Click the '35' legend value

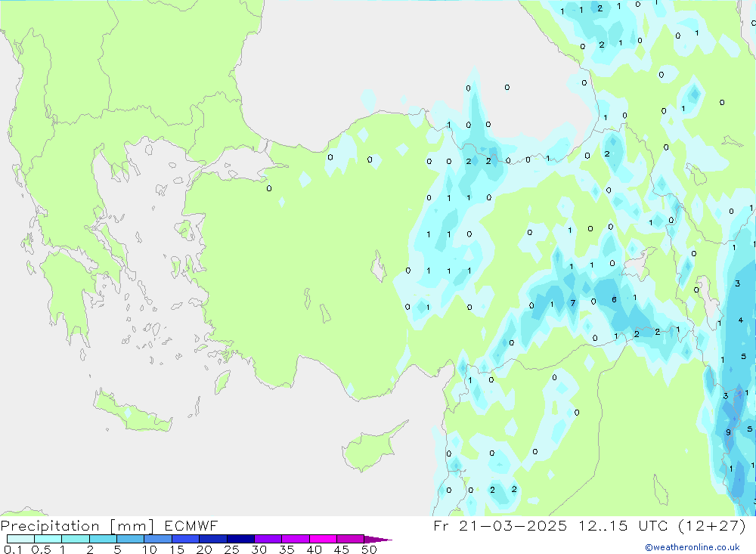tap(287, 549)
